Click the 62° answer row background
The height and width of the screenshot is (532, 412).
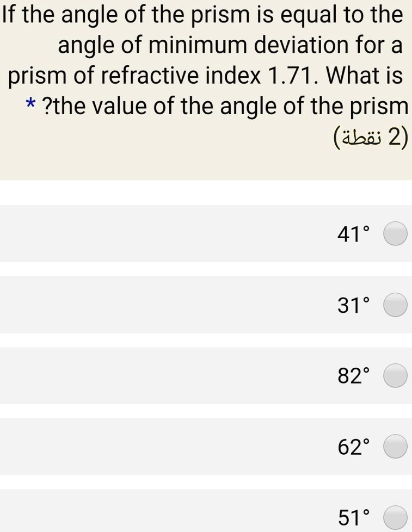tap(163, 447)
